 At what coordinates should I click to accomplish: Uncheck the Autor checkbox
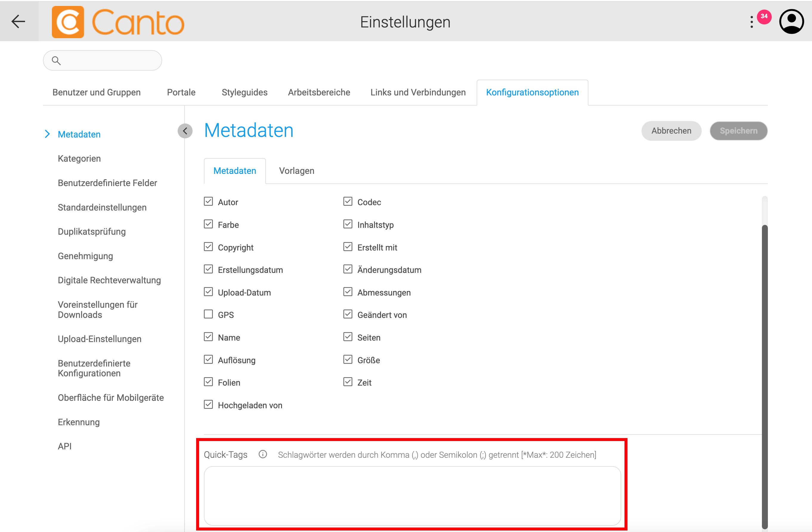coord(208,202)
